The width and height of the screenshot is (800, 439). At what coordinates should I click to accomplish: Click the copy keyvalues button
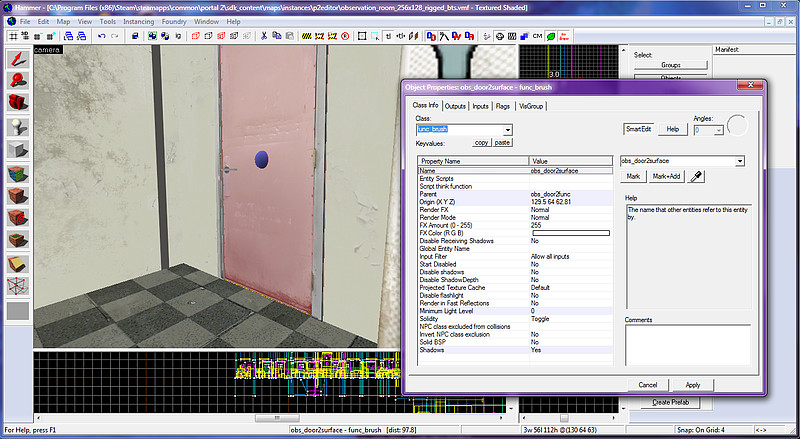coord(481,143)
